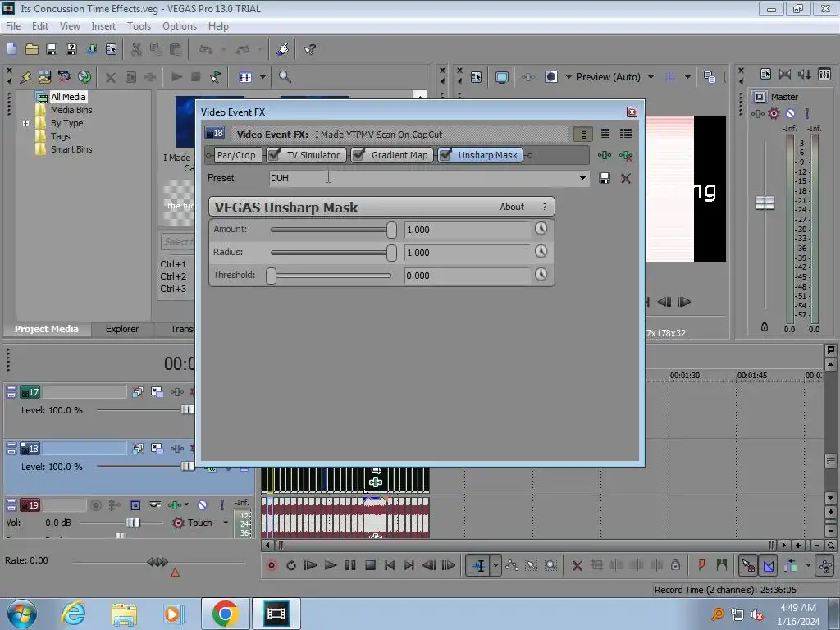This screenshot has height=630, width=840.
Task: Click the Radius value field
Action: [467, 253]
